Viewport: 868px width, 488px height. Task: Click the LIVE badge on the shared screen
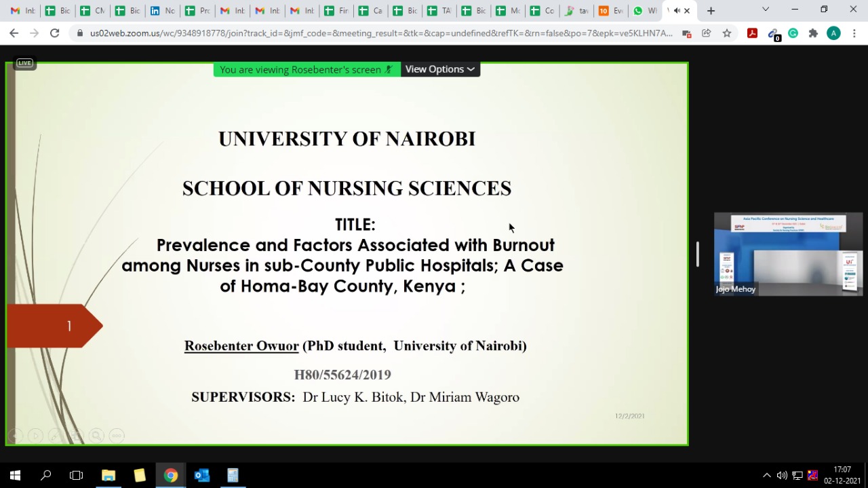coord(25,63)
